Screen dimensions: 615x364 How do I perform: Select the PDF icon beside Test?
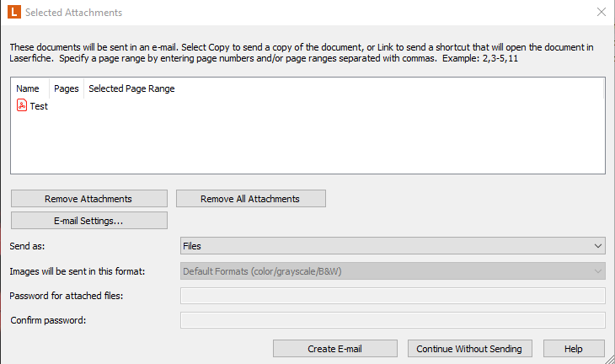coord(22,105)
